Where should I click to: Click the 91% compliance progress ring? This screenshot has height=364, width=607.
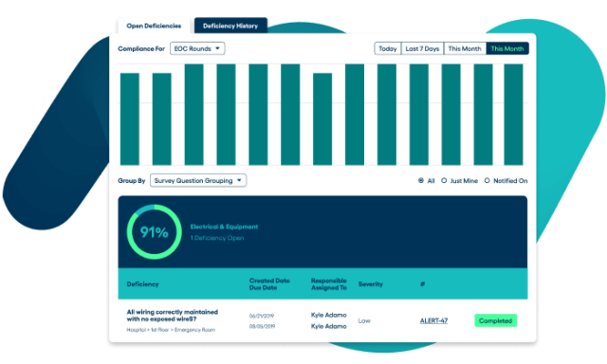[x=154, y=232]
